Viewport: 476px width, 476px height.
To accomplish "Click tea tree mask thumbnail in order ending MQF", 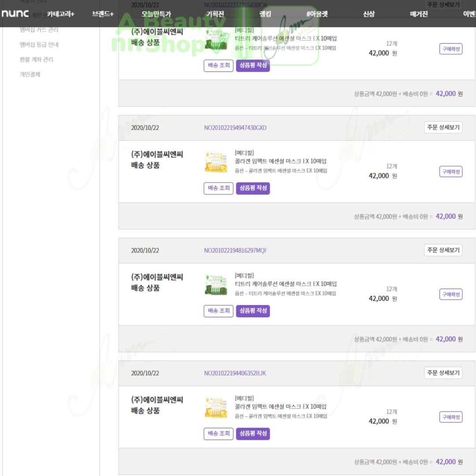I will [216, 285].
